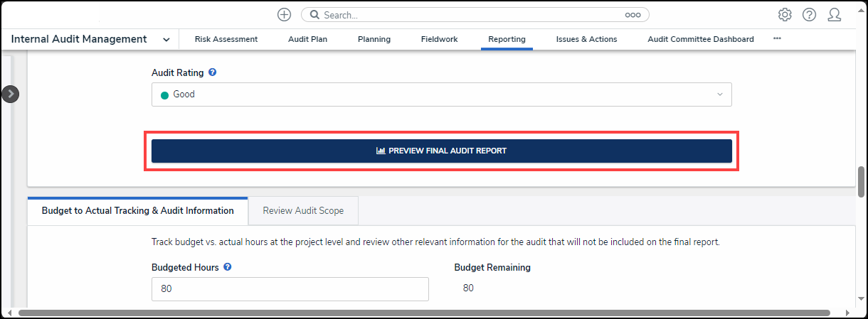868x319 pixels.
Task: Expand the left sidebar arrow
Action: (10, 94)
